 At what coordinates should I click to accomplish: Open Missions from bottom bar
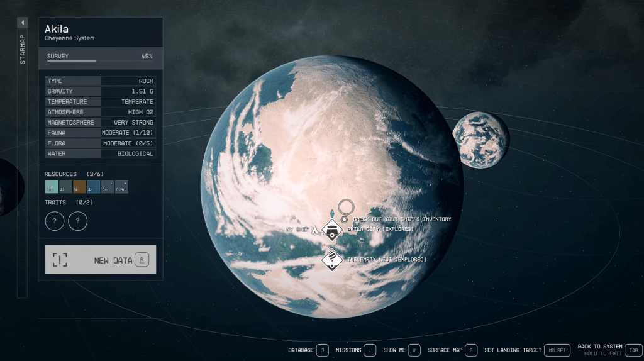[348, 350]
